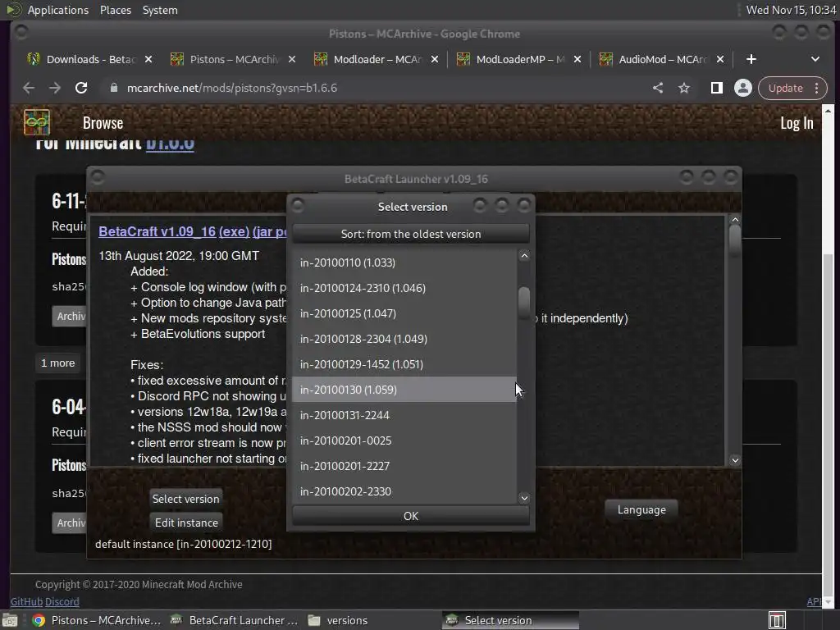Reload the MCArchive page
840x630 pixels.
[81, 88]
